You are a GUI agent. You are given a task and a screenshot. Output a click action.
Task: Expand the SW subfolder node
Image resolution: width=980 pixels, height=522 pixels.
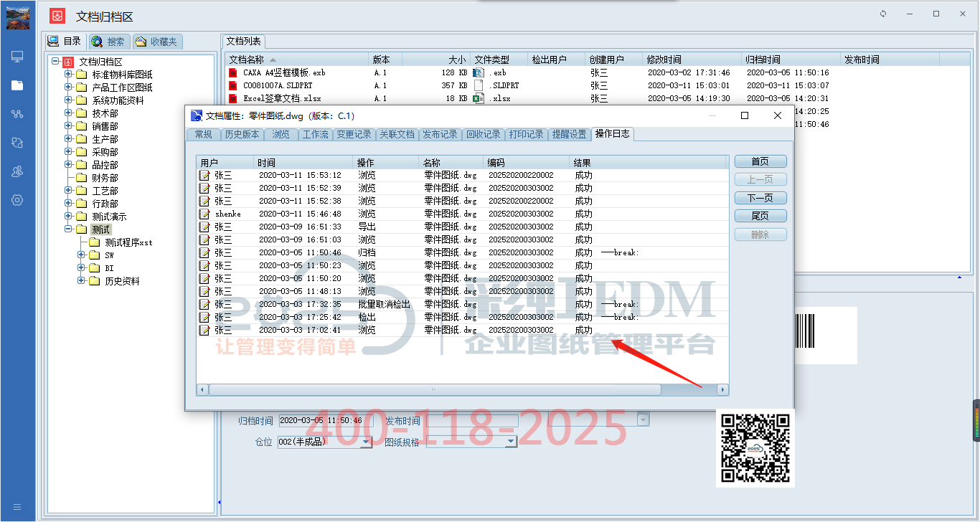tap(81, 255)
